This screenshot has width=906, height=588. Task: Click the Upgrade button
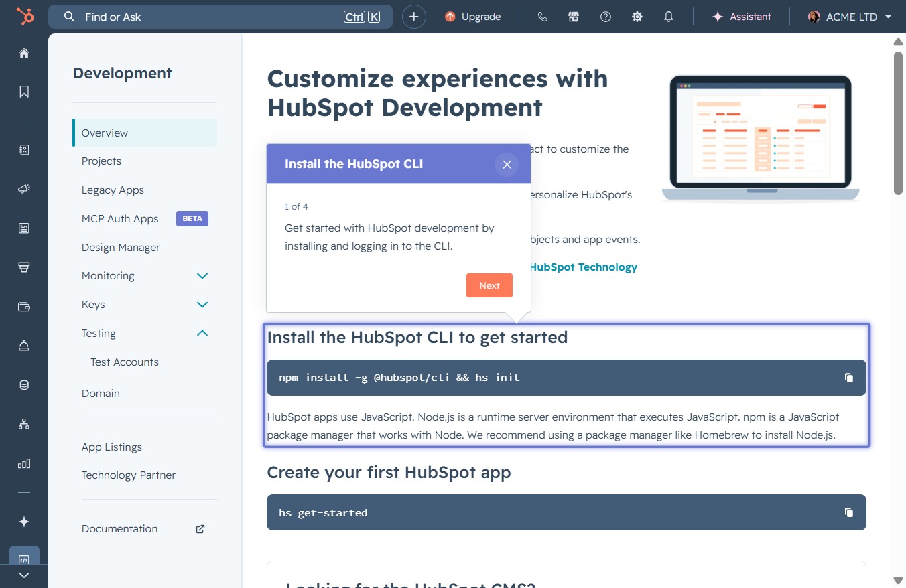[x=472, y=17]
